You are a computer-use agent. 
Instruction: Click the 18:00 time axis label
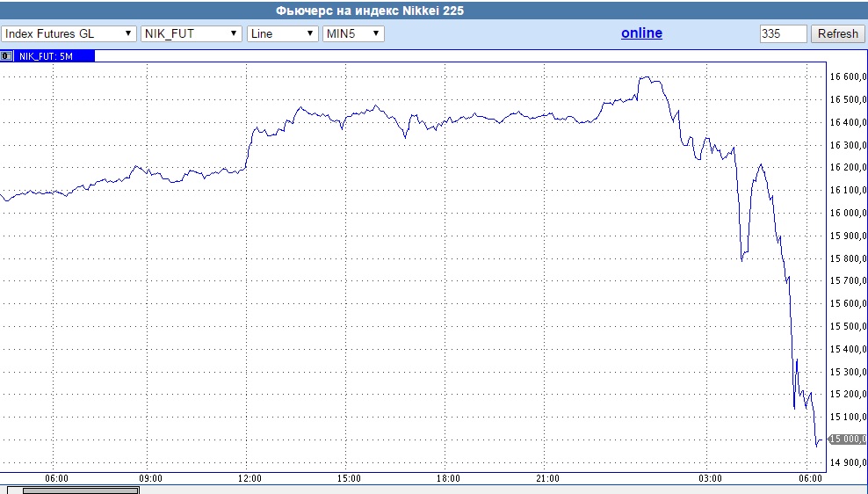[448, 478]
